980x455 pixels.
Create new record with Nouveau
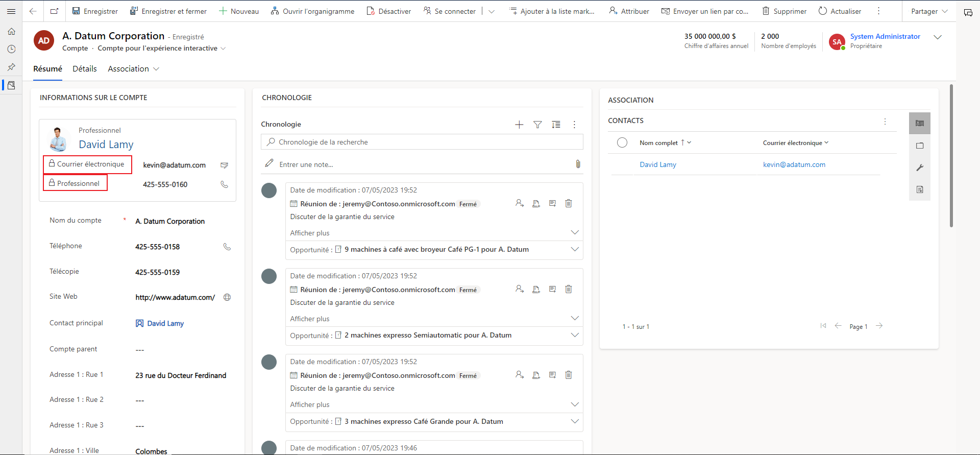tap(239, 11)
